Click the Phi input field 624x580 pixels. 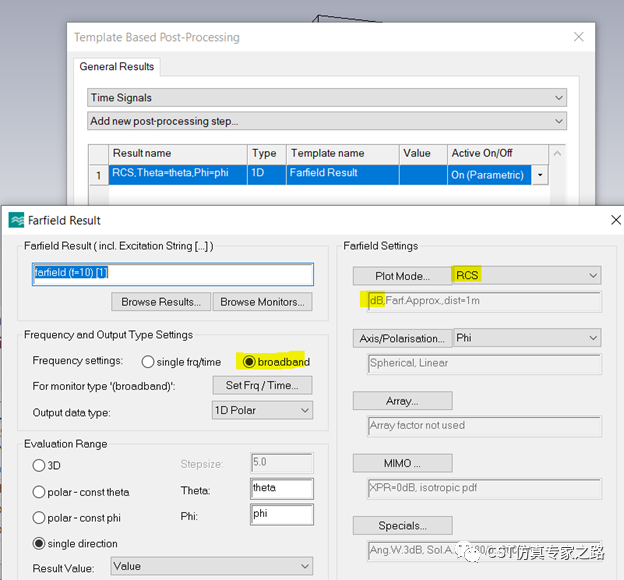click(282, 515)
